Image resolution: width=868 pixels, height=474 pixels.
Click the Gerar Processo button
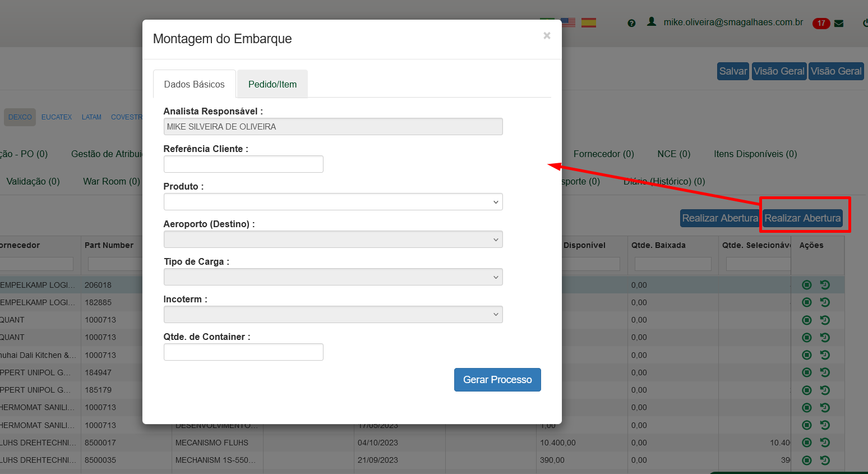(x=497, y=380)
